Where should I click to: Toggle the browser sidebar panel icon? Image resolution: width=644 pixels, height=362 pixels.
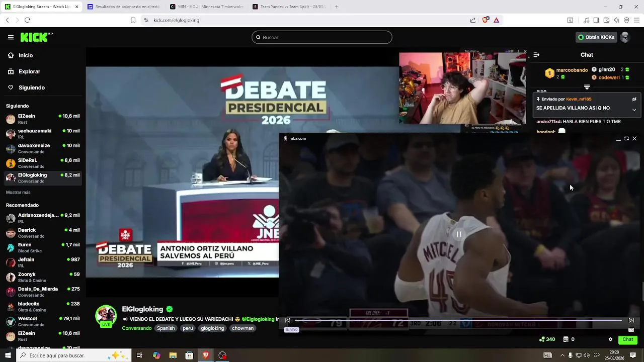pyautogui.click(x=596, y=20)
